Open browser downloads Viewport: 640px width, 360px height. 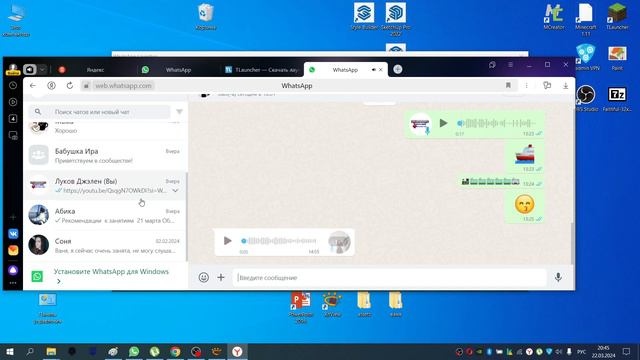pyautogui.click(x=565, y=86)
